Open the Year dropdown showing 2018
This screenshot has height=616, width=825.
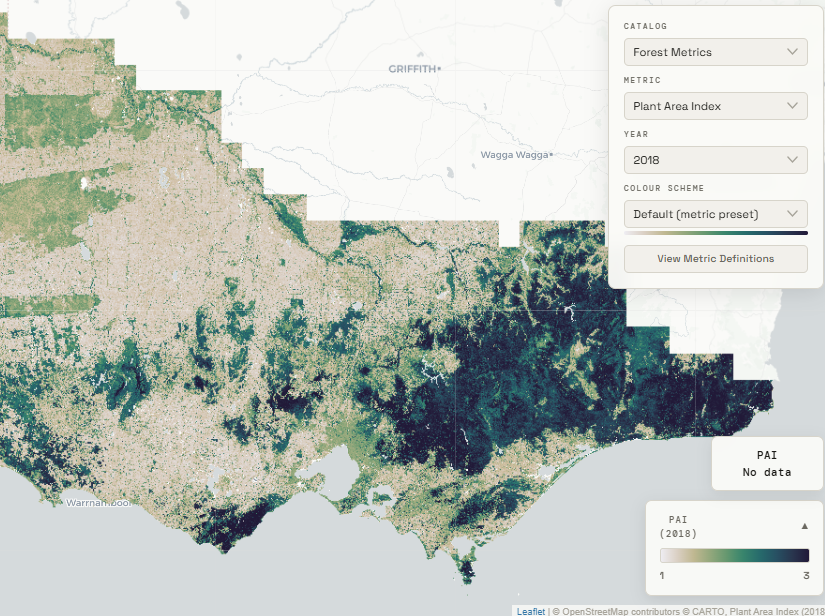(716, 160)
